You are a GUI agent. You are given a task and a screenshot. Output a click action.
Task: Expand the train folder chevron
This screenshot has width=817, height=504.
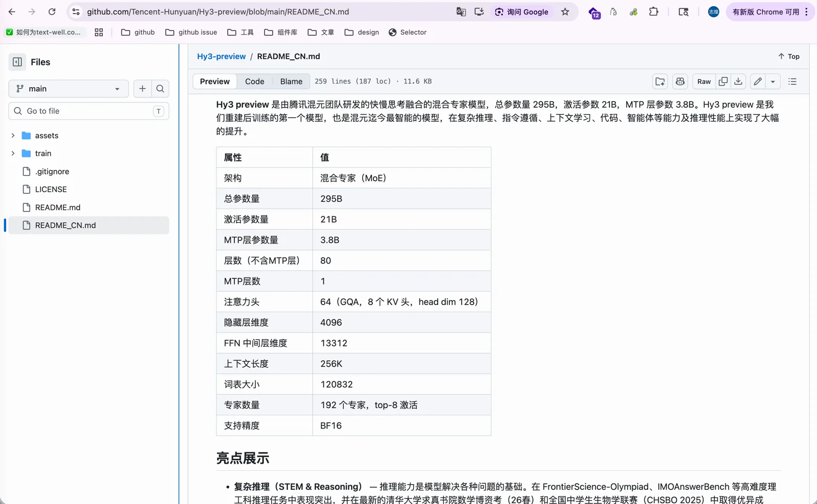[13, 154]
